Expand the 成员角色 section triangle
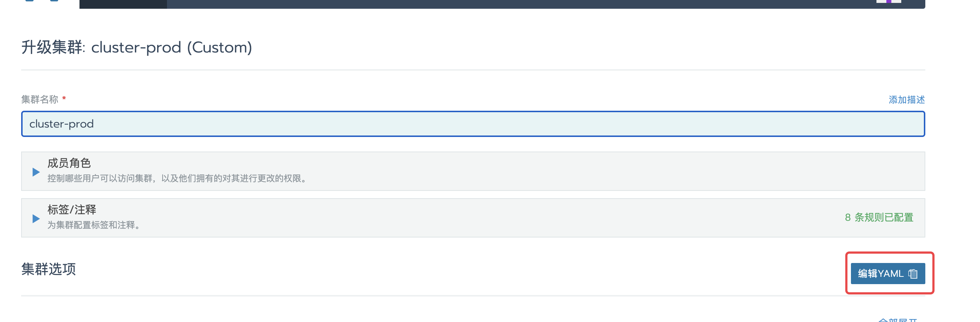Viewport: 980px width, 322px height. 36,172
